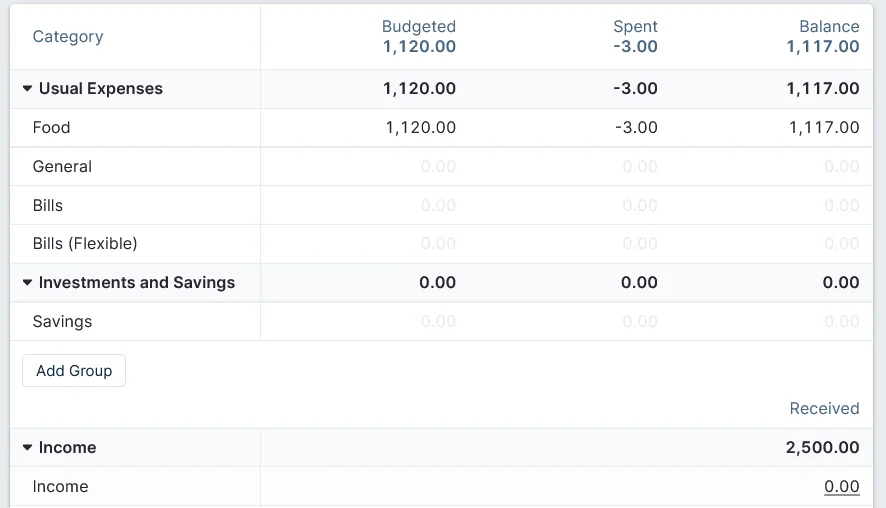Click the Add Group button
This screenshot has height=508, width=886.
tap(74, 371)
